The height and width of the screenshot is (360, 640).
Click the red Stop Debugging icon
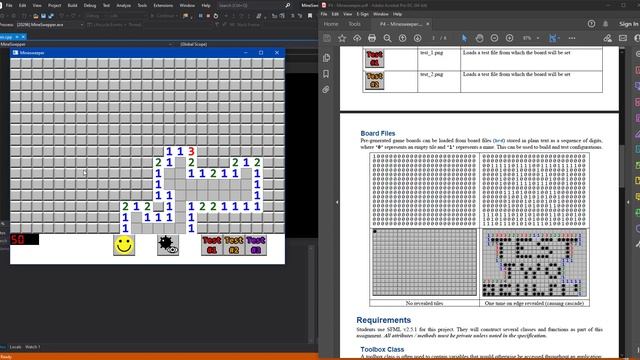(x=208, y=16)
